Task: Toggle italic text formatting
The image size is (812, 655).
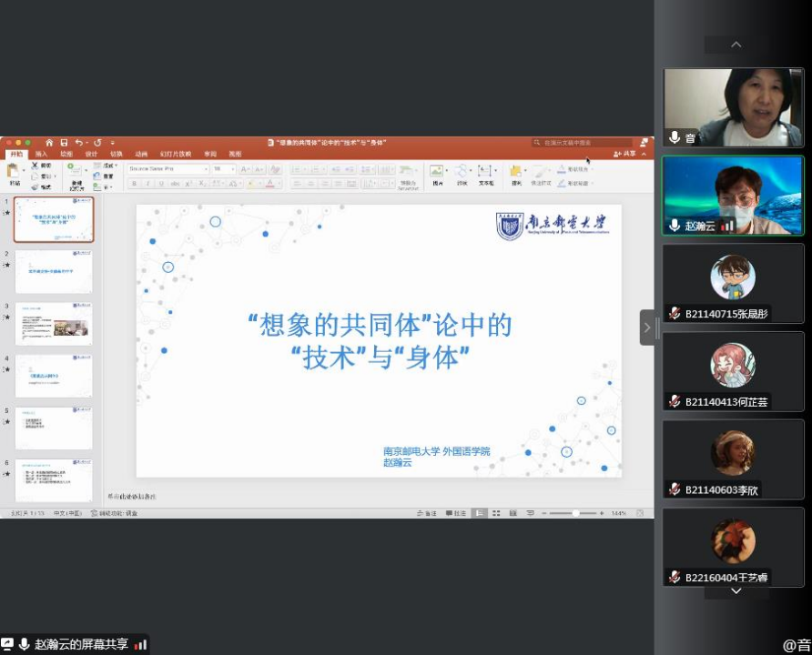Action: click(147, 183)
